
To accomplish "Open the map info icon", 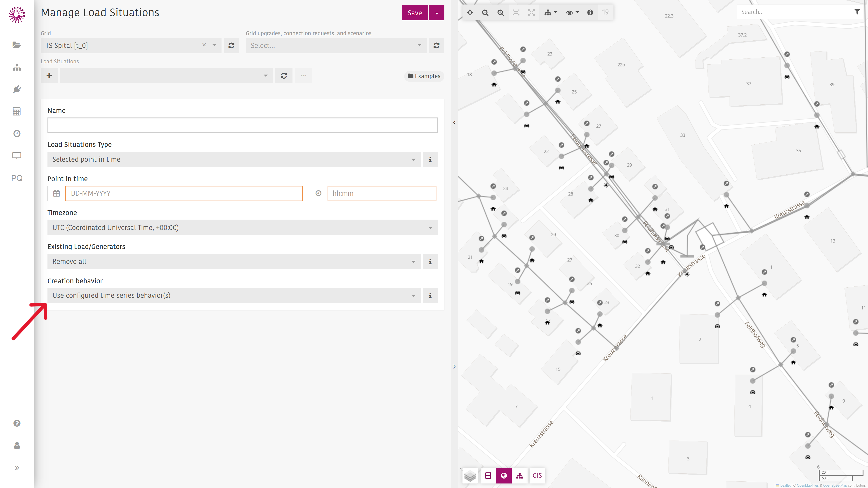I will point(590,12).
